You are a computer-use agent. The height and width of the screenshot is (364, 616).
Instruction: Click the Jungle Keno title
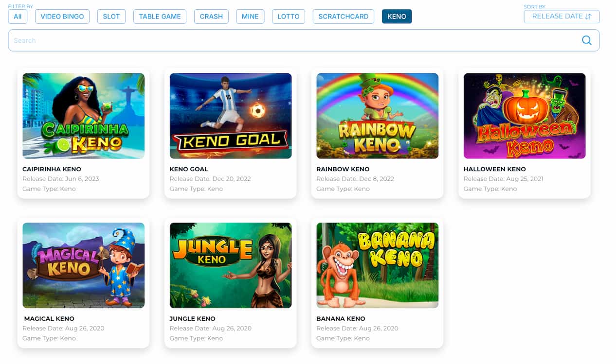193,319
